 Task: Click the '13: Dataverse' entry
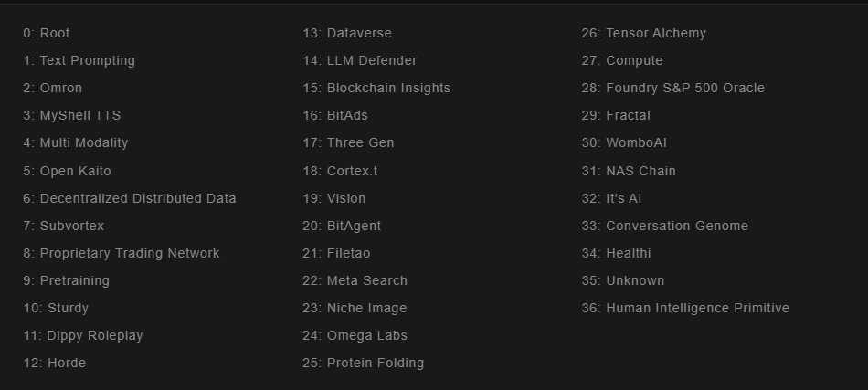point(347,33)
